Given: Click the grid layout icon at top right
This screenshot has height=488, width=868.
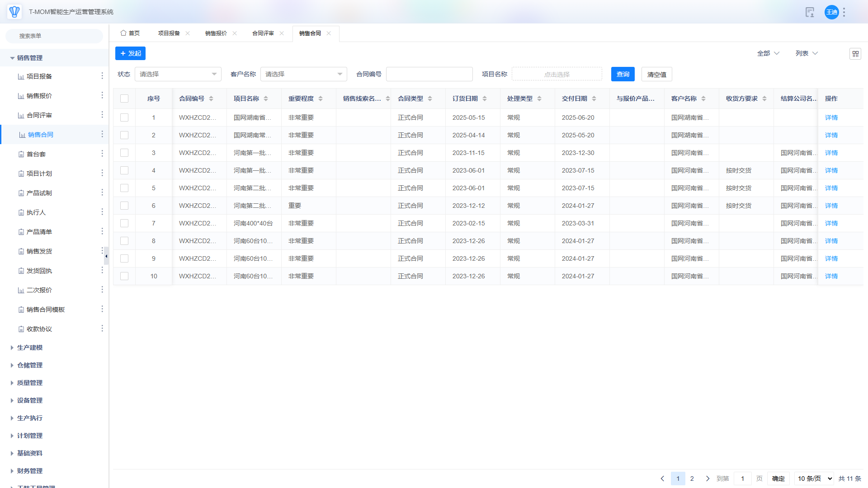Looking at the screenshot, I should [855, 54].
